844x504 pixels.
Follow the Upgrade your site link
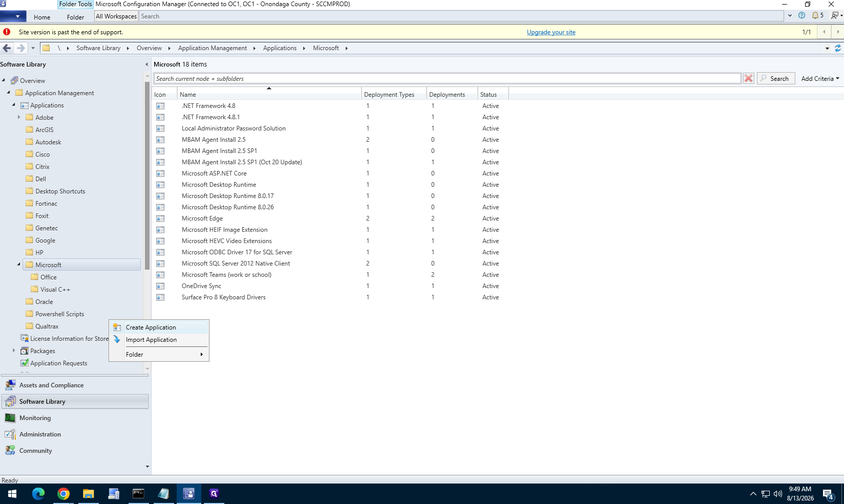551,32
